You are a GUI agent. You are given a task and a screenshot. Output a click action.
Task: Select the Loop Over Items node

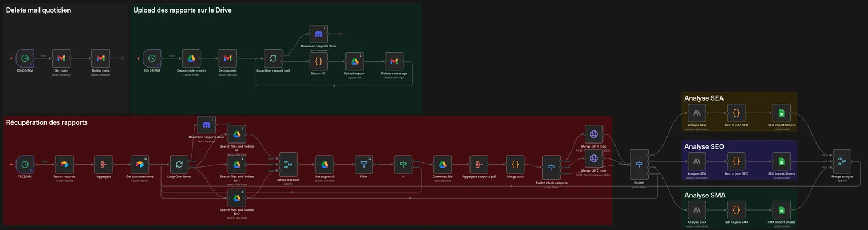pos(179,164)
